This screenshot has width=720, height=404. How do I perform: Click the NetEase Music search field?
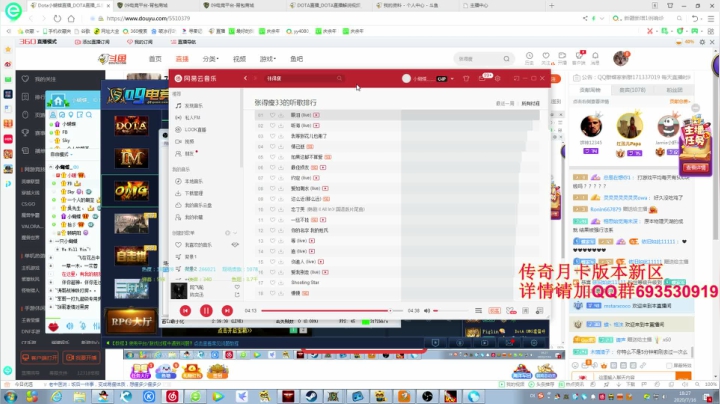(303, 79)
